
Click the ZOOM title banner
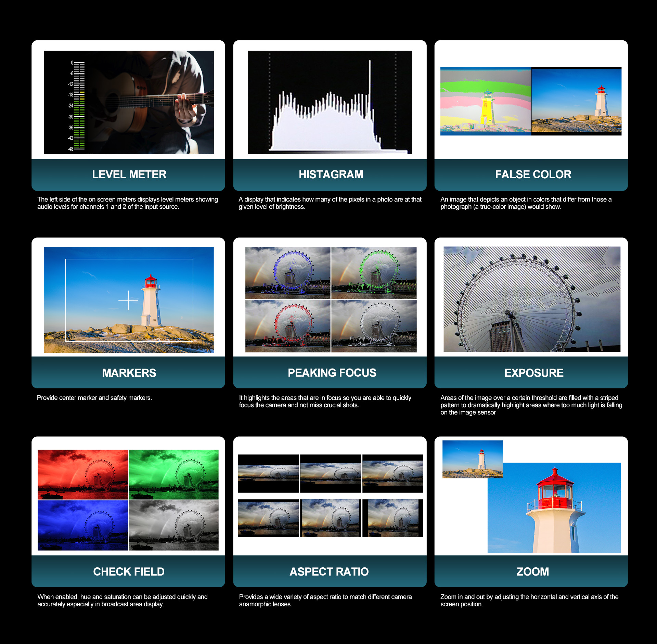pyautogui.click(x=532, y=571)
